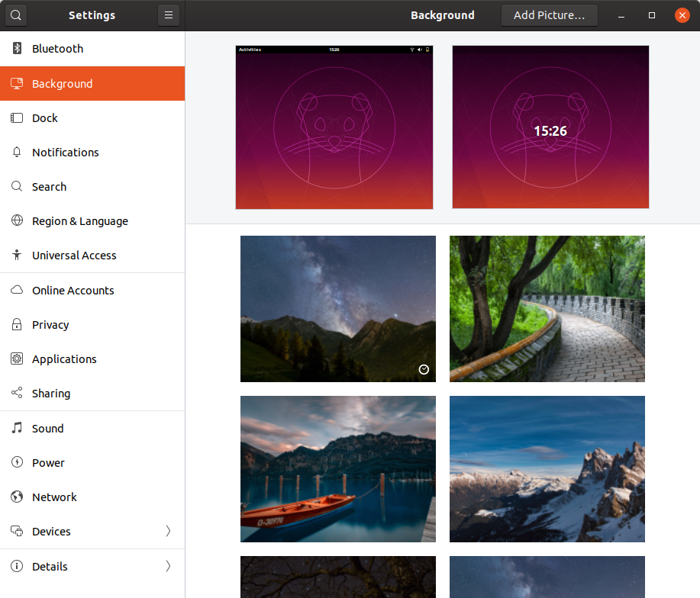This screenshot has width=700, height=598.
Task: Click the Applications gear icon
Action: [x=17, y=358]
